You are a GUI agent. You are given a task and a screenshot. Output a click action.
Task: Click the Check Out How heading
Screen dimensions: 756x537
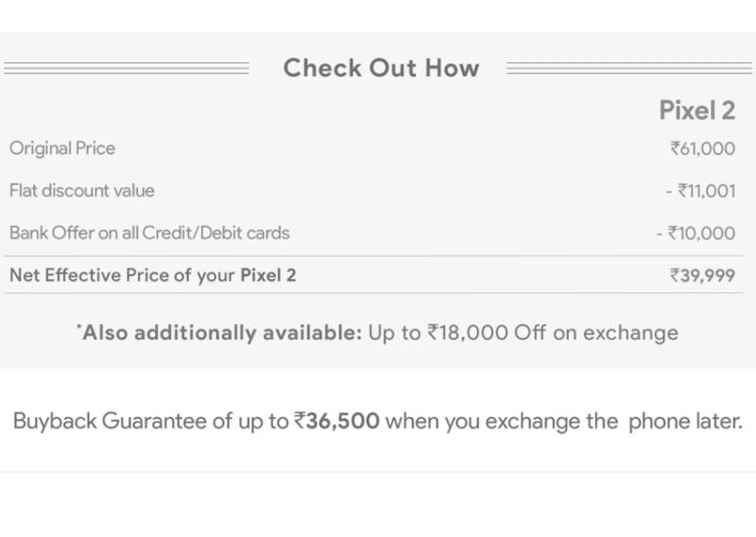pyautogui.click(x=381, y=68)
